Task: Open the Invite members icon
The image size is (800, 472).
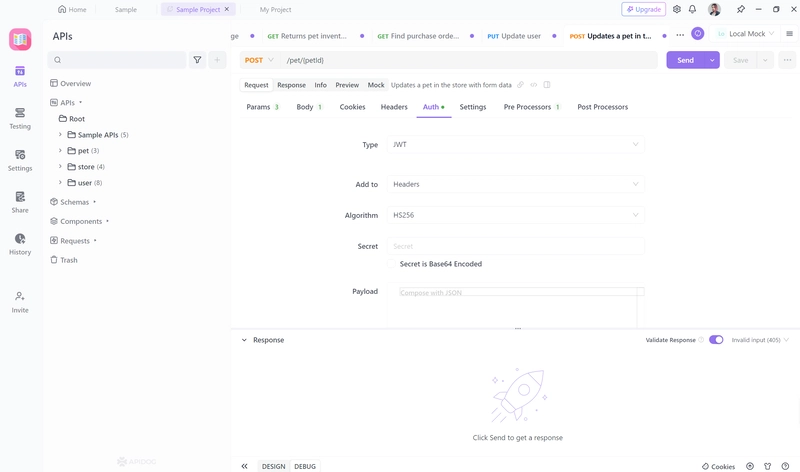Action: pos(20,302)
